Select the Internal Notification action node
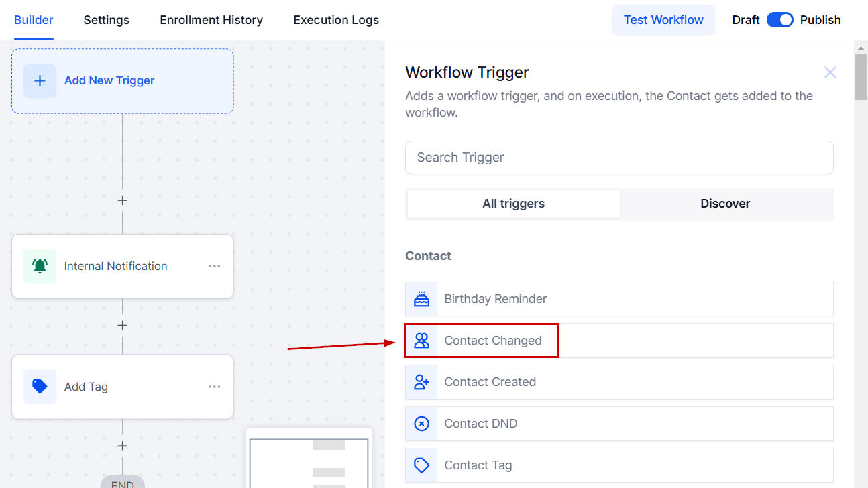 click(x=123, y=266)
